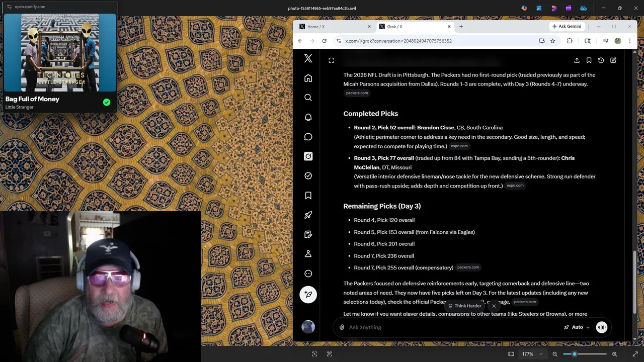The width and height of the screenshot is (644, 362).
Task: Zoom in in Photos viewer
Action: tap(614, 354)
